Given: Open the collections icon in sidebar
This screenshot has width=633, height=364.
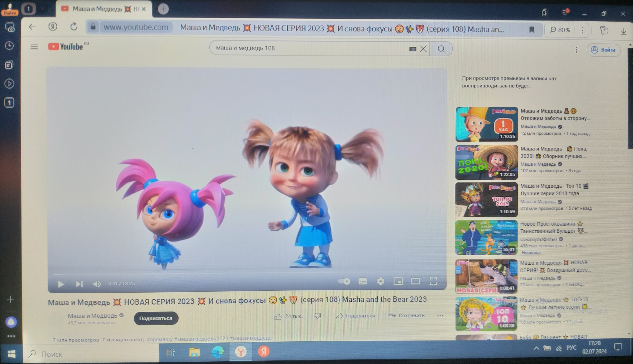Looking at the screenshot, I should [x=9, y=65].
